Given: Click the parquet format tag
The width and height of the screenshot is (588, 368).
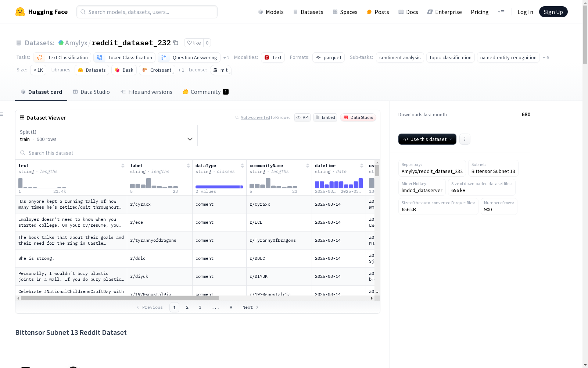Looking at the screenshot, I should click(x=329, y=58).
